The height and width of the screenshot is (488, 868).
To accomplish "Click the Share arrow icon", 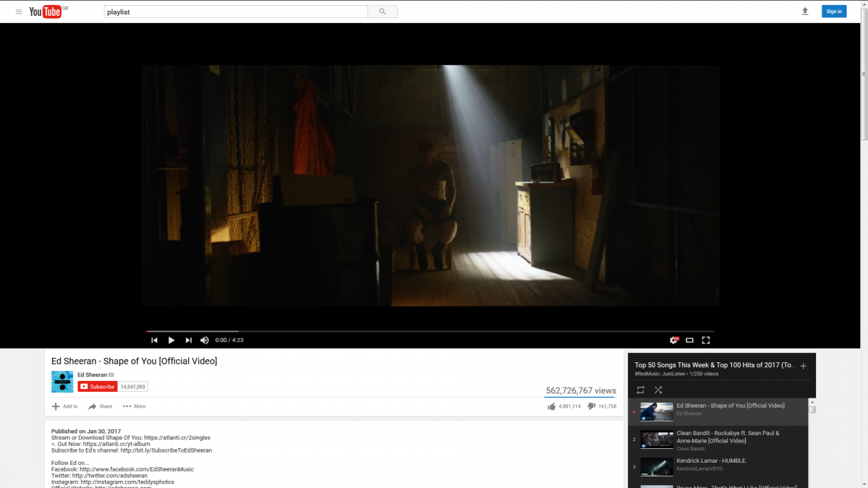I will pos(92,406).
